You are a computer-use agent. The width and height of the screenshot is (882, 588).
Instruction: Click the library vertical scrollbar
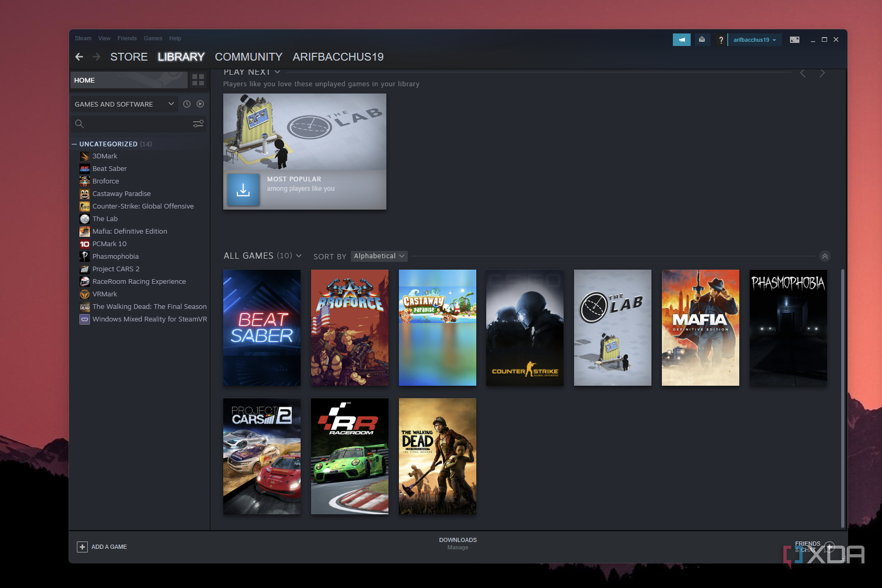[842, 398]
